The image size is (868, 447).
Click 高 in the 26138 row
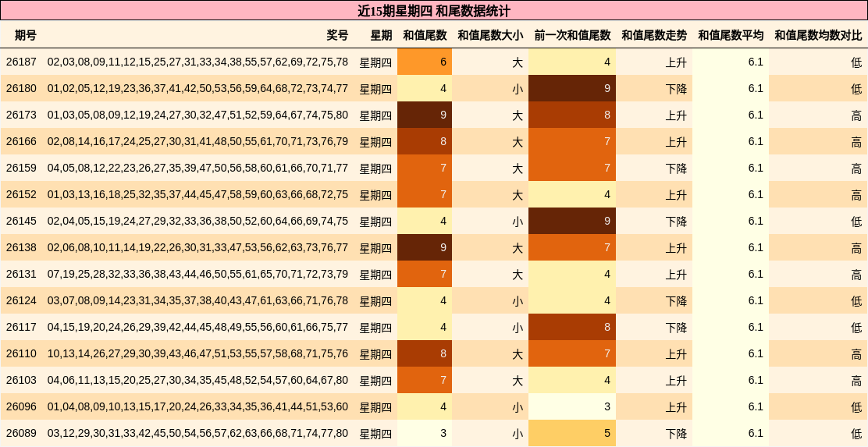856,248
